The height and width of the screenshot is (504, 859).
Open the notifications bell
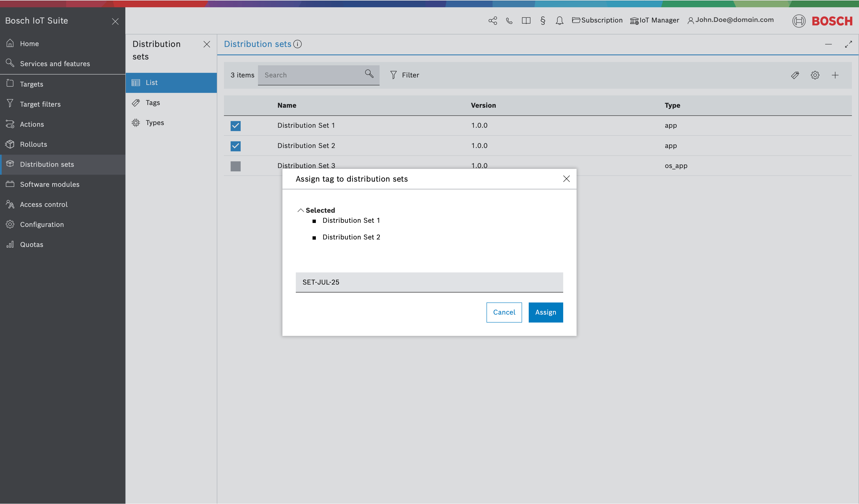[559, 20]
